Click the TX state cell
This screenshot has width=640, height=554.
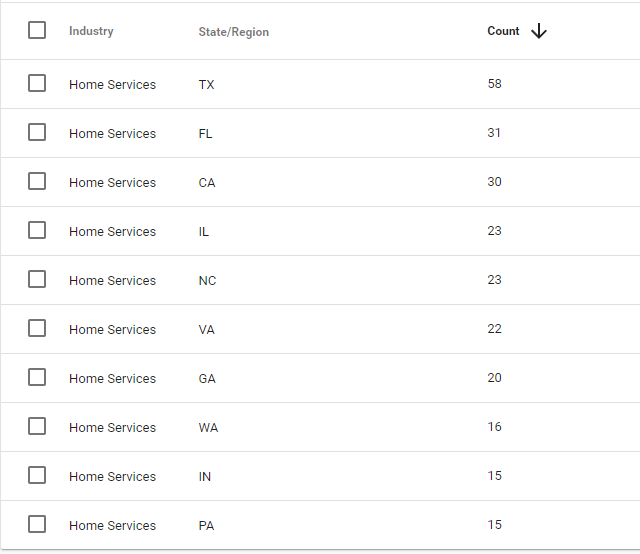click(206, 85)
